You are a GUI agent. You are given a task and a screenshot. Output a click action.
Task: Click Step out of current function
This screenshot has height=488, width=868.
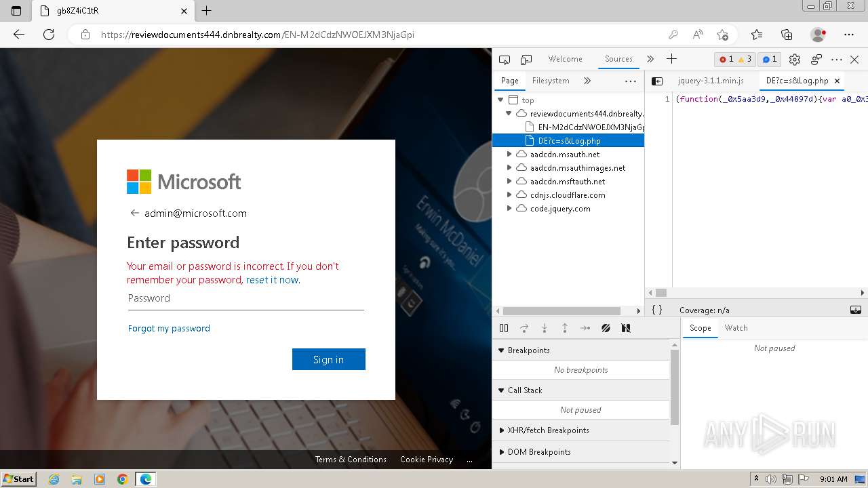coord(565,328)
